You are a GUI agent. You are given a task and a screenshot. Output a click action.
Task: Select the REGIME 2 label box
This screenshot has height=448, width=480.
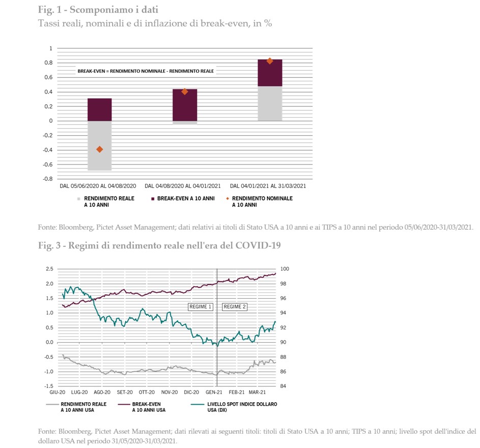(235, 307)
